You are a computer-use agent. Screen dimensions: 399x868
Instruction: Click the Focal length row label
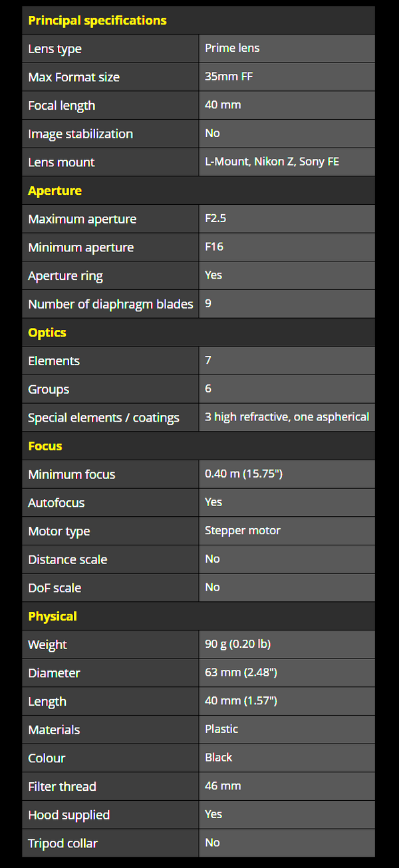point(61,106)
